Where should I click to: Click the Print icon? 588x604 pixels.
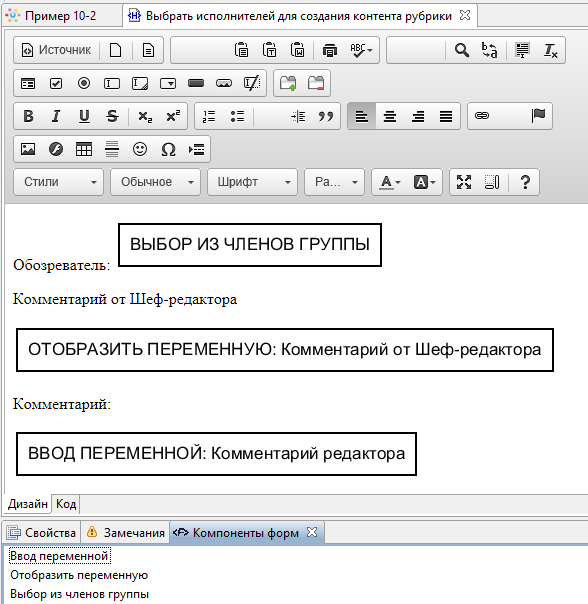pos(330,50)
